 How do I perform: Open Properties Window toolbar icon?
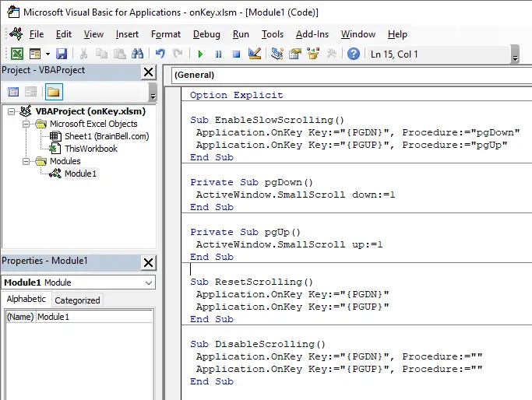tap(295, 54)
